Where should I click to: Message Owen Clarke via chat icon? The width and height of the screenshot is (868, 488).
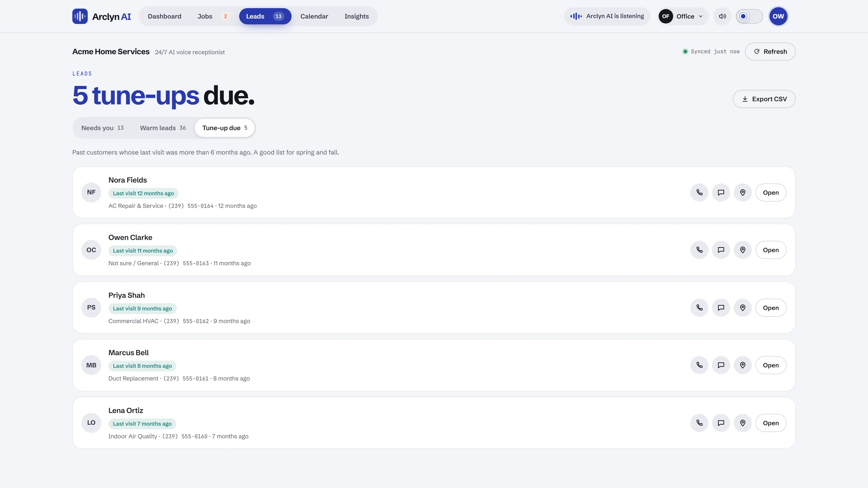[x=721, y=250]
